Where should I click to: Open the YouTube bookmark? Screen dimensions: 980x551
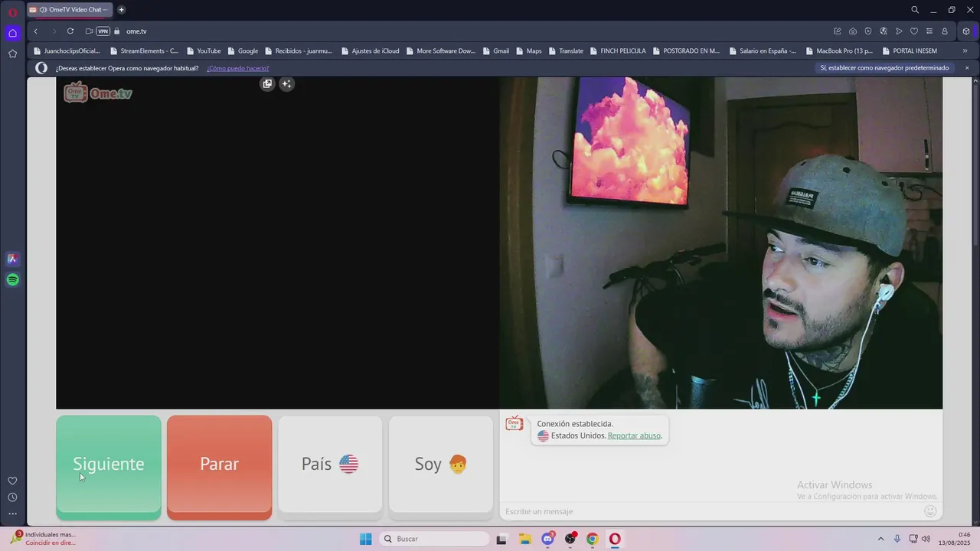(x=204, y=51)
